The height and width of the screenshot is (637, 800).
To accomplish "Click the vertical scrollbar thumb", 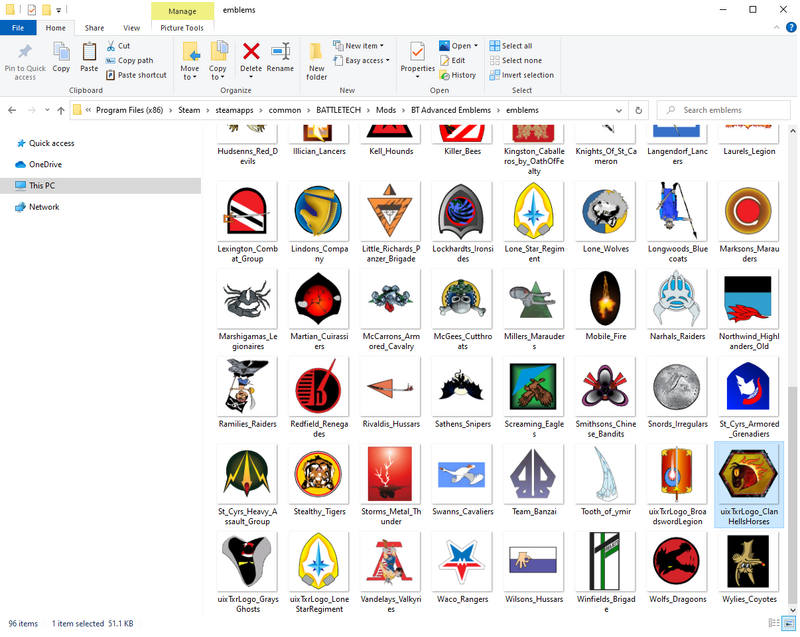I will click(792, 494).
